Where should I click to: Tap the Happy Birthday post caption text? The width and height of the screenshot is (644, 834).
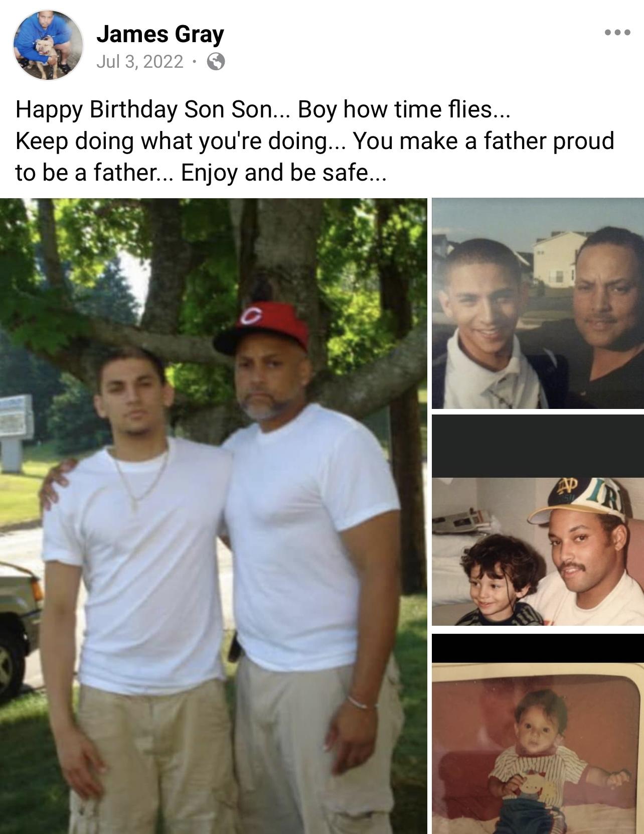click(315, 141)
